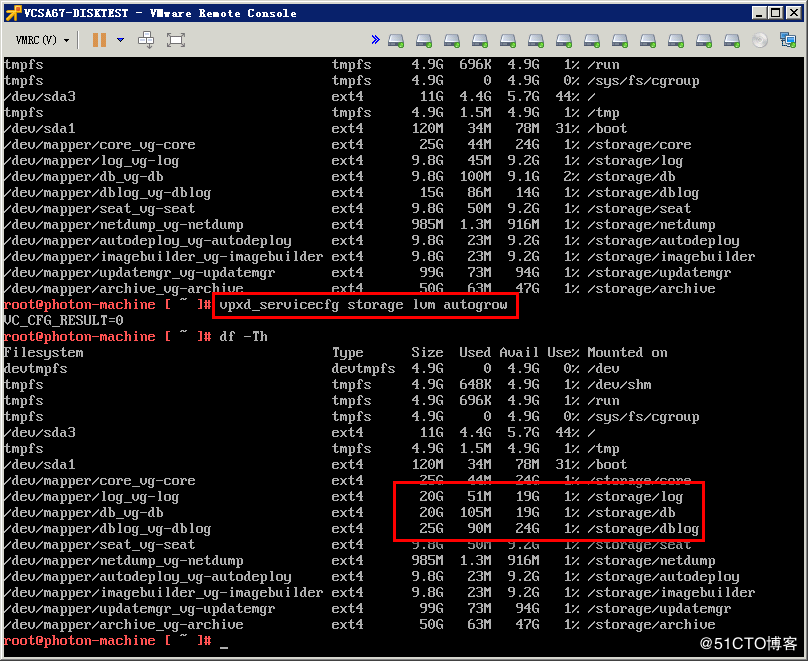Viewport: 808px width, 661px height.
Task: Click the "Used" column header
Action: tap(475, 352)
